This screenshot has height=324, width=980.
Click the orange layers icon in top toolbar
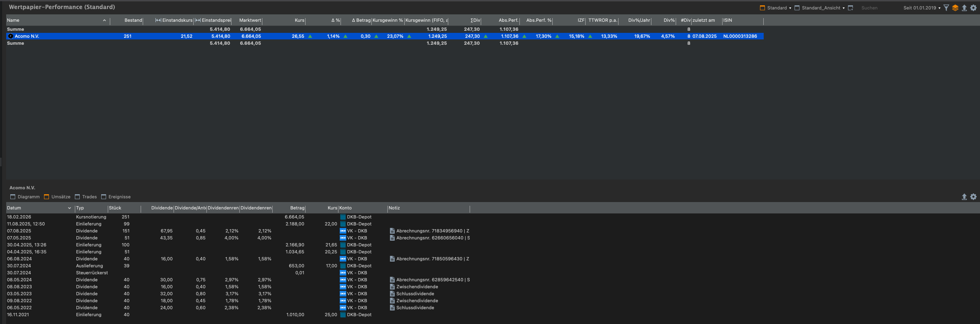[955, 8]
